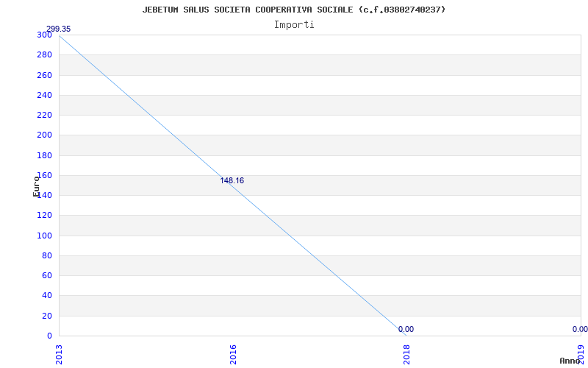
Task: Click the 2013 x-axis label
Action: click(x=59, y=355)
